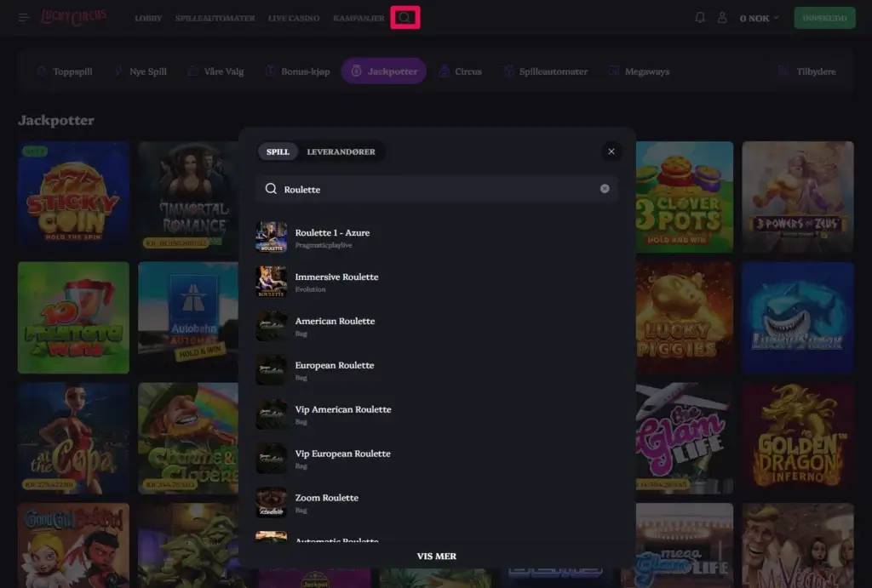This screenshot has width=872, height=588.
Task: Open the user account icon
Action: [722, 18]
